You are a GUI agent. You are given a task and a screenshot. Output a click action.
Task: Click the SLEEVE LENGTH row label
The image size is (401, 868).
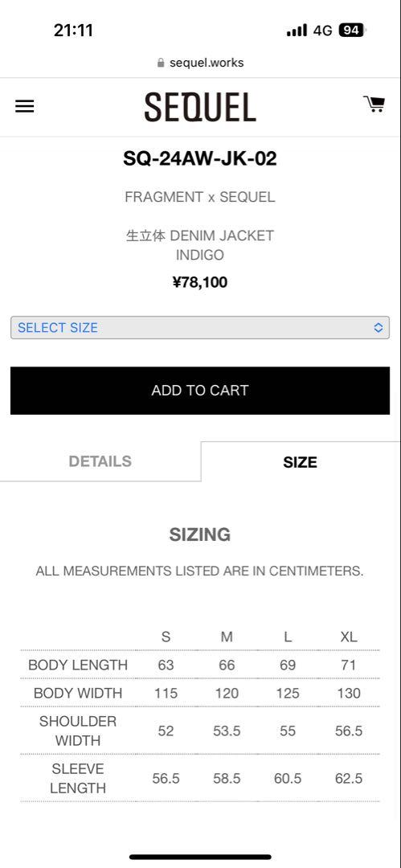[x=78, y=778]
